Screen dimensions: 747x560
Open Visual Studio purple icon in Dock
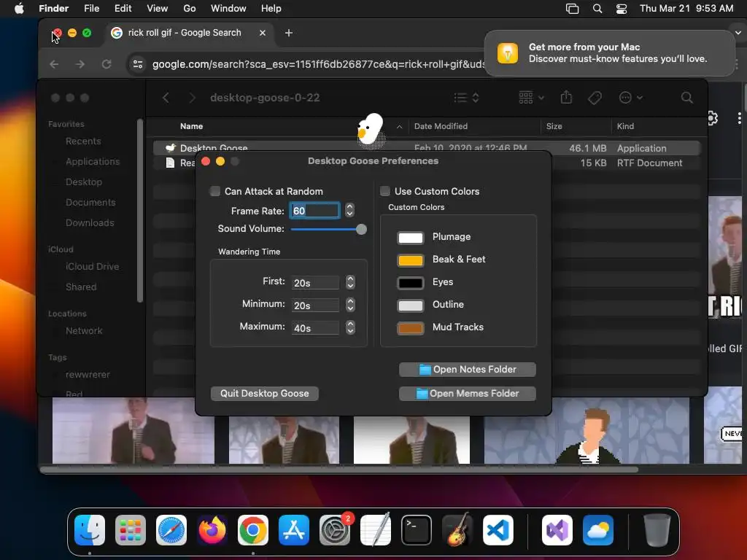coord(557,530)
